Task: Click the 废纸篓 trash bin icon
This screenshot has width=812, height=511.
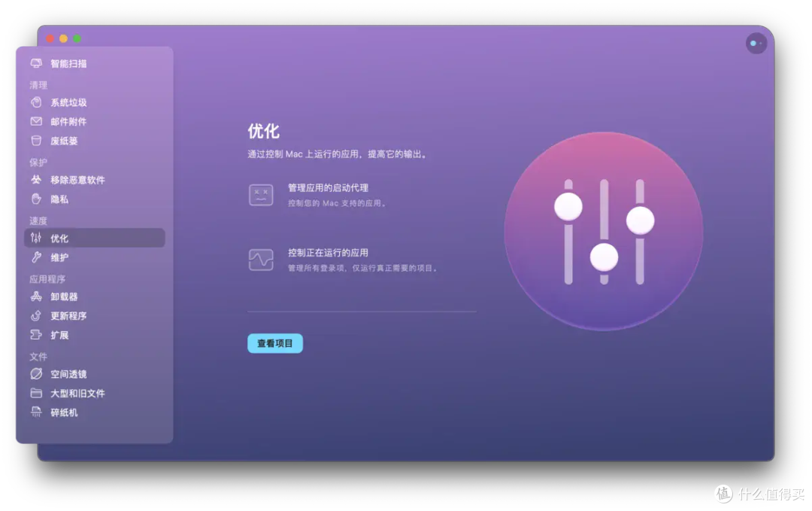Action: click(36, 141)
